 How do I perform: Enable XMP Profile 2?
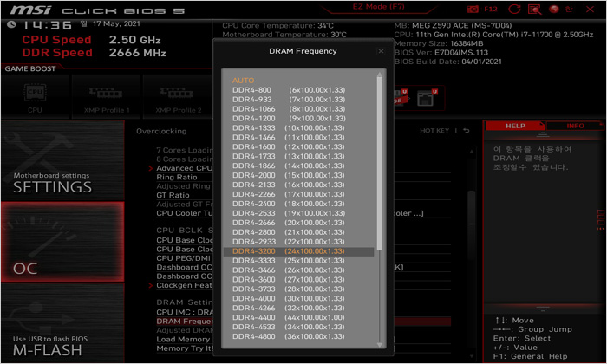pos(178,97)
